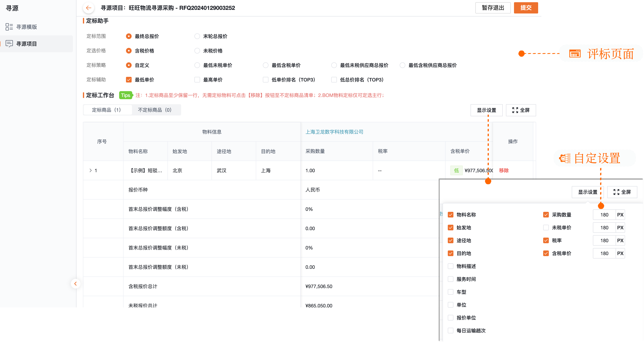Check 车型 column option
The image size is (644, 342).
[451, 292]
